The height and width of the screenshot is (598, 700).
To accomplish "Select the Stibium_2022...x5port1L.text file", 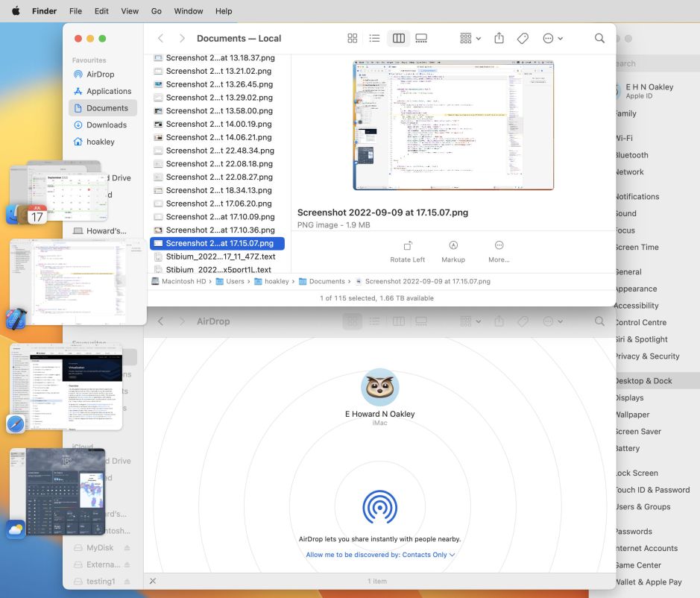I will (x=212, y=270).
